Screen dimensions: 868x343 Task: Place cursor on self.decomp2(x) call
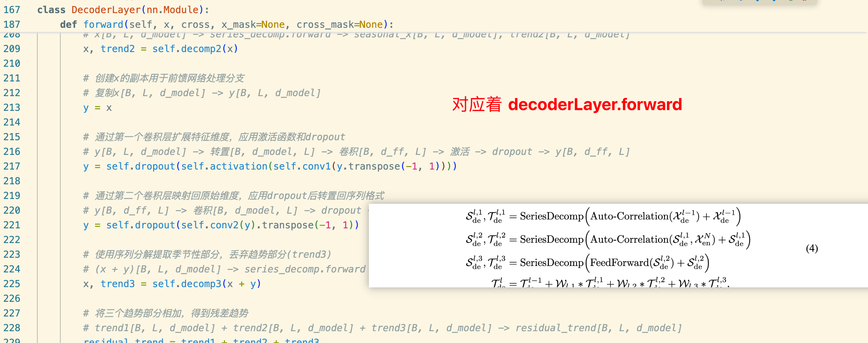pos(195,49)
